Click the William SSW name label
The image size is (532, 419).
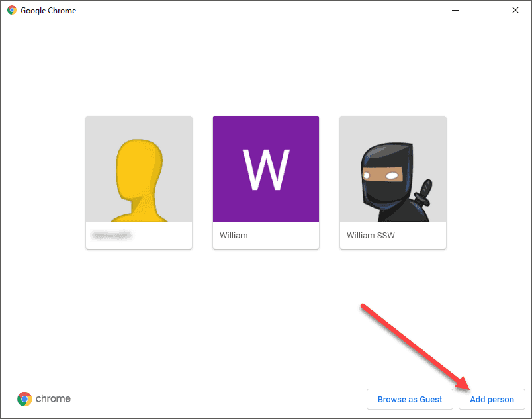[371, 235]
